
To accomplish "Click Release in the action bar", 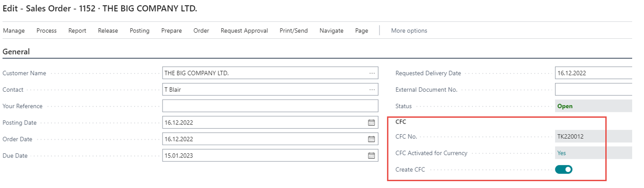I will (108, 31).
